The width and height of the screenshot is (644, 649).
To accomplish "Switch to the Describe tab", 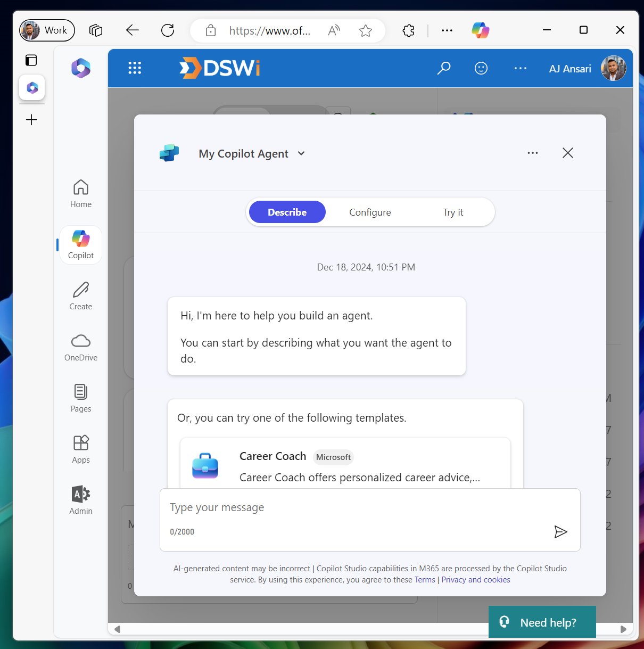I will (x=287, y=212).
